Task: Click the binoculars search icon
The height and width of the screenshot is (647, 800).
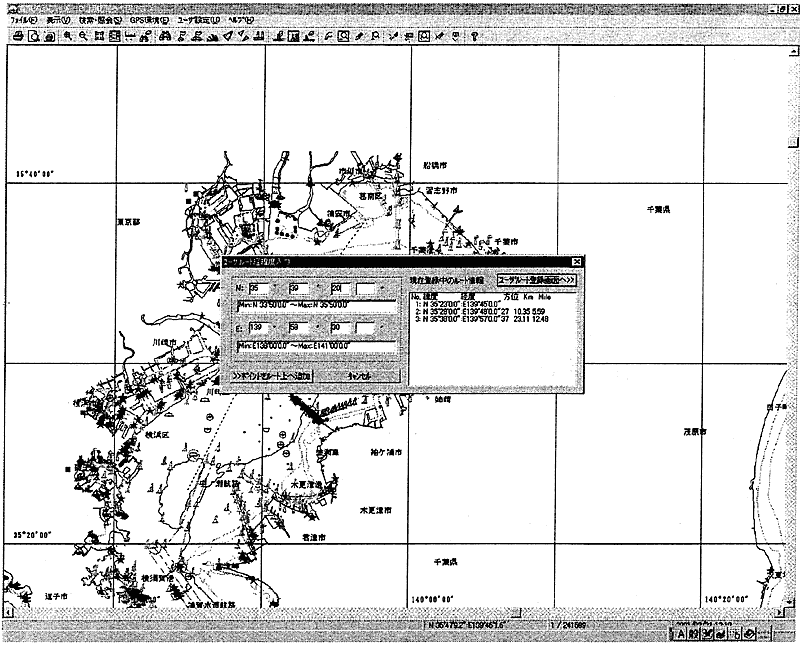Action: pyautogui.click(x=164, y=36)
